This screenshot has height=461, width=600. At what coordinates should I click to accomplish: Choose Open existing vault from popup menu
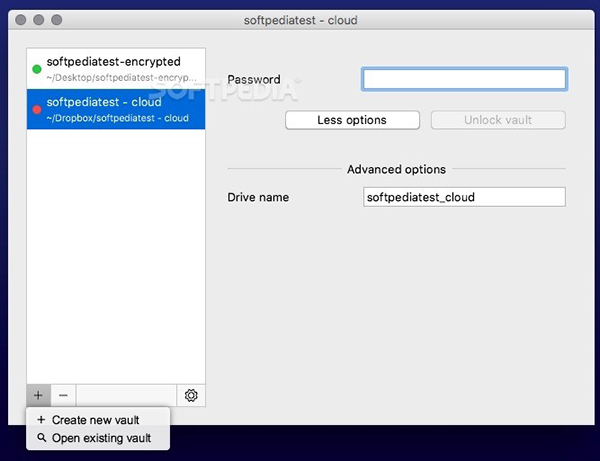pyautogui.click(x=101, y=438)
